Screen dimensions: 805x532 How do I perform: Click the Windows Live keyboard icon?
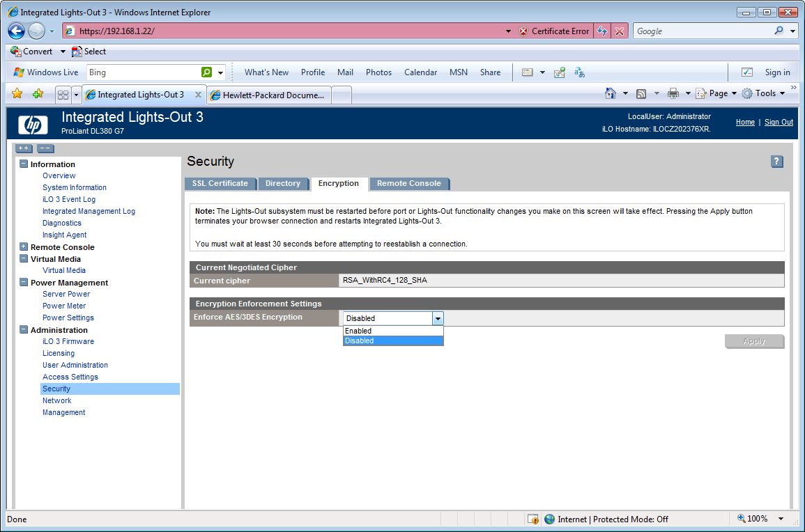point(527,72)
